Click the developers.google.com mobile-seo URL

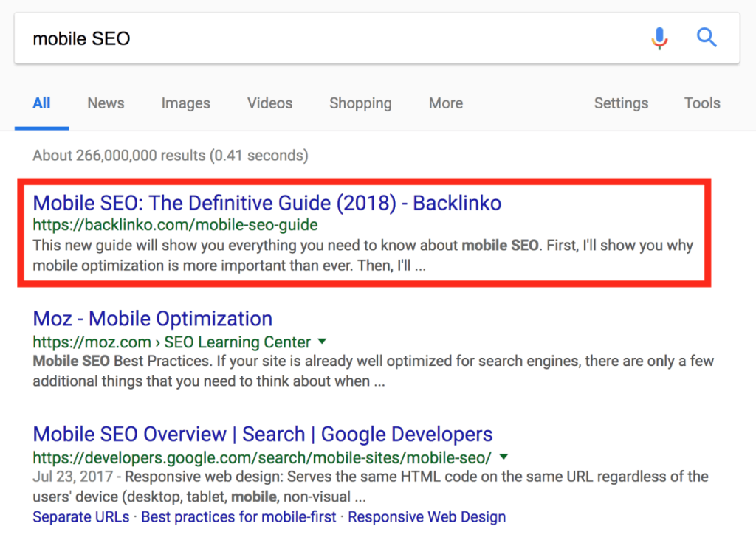[262, 457]
